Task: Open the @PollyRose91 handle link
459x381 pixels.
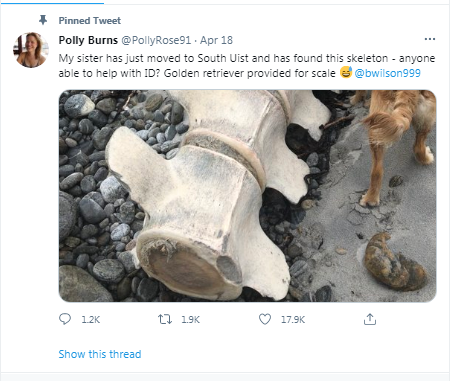Action: pos(156,40)
